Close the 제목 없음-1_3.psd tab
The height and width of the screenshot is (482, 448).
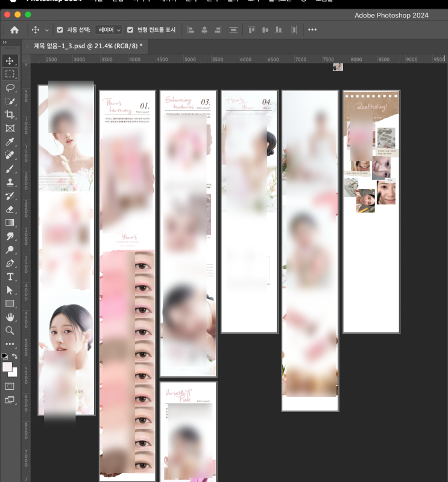(28, 46)
